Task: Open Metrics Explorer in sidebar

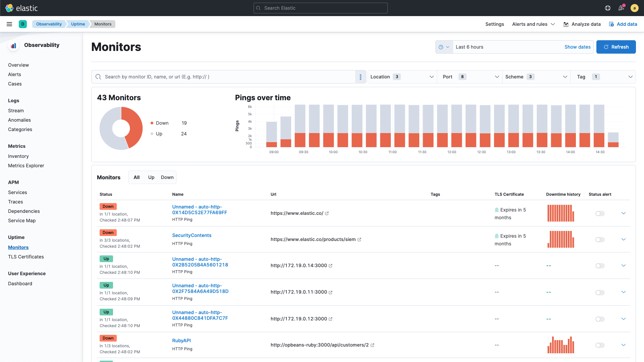Action: (26, 166)
